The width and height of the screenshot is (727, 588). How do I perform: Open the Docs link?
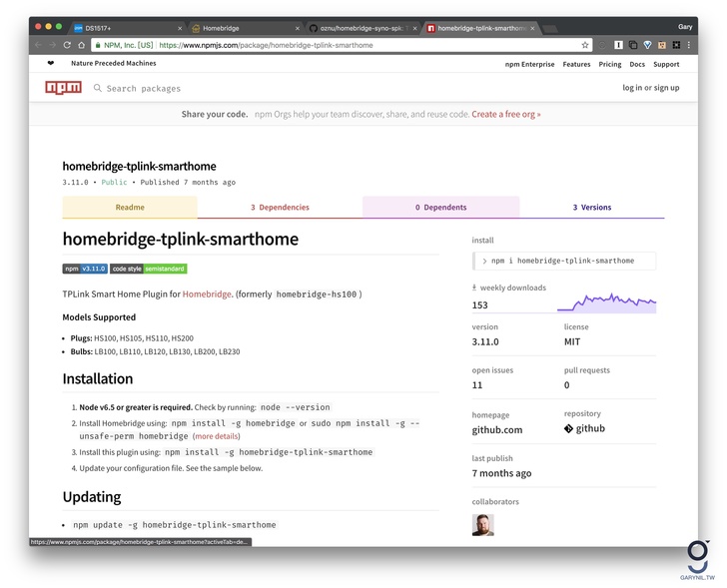click(637, 64)
